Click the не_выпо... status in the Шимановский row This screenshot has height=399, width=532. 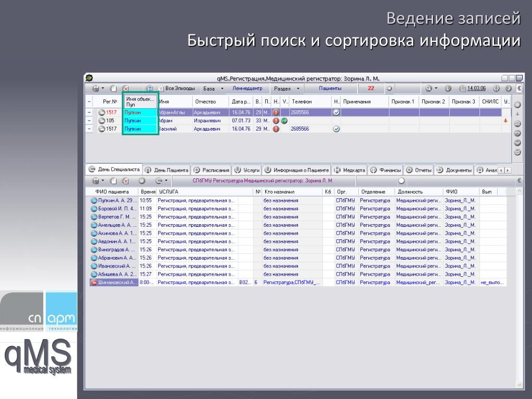tap(492, 282)
